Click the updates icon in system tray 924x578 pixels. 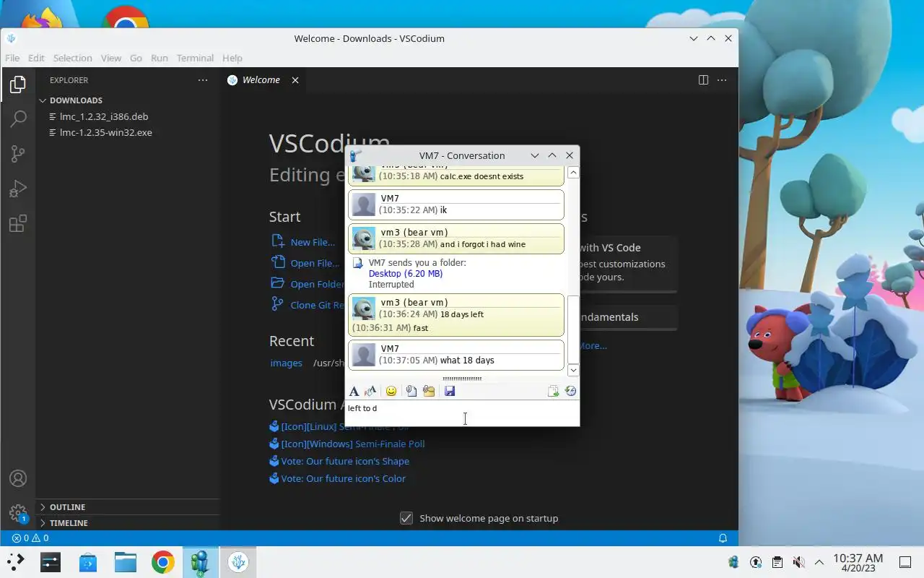click(x=756, y=562)
